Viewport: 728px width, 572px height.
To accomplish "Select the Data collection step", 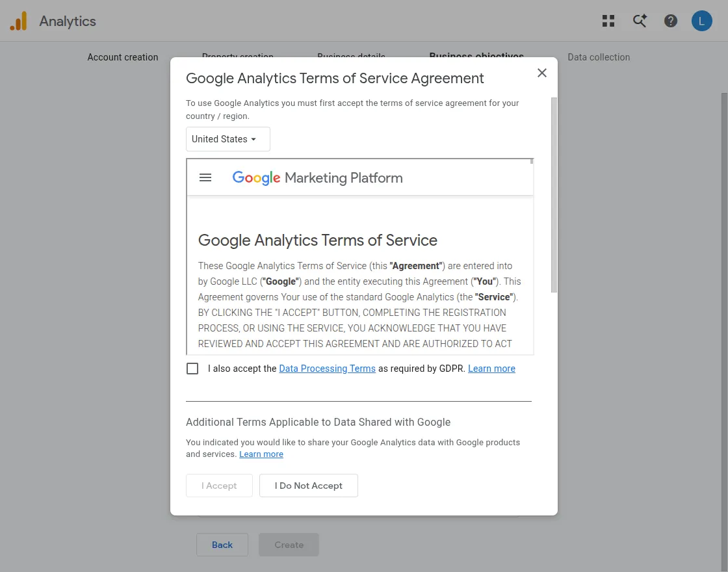I will tap(599, 57).
